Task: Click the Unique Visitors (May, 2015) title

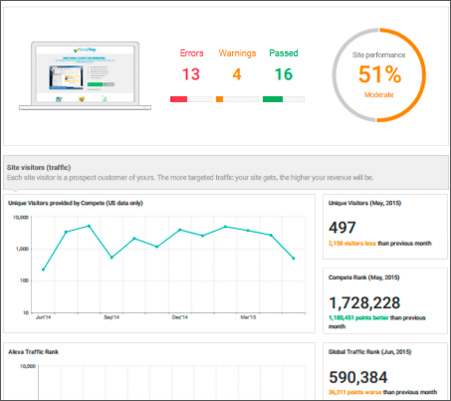Action: (365, 203)
